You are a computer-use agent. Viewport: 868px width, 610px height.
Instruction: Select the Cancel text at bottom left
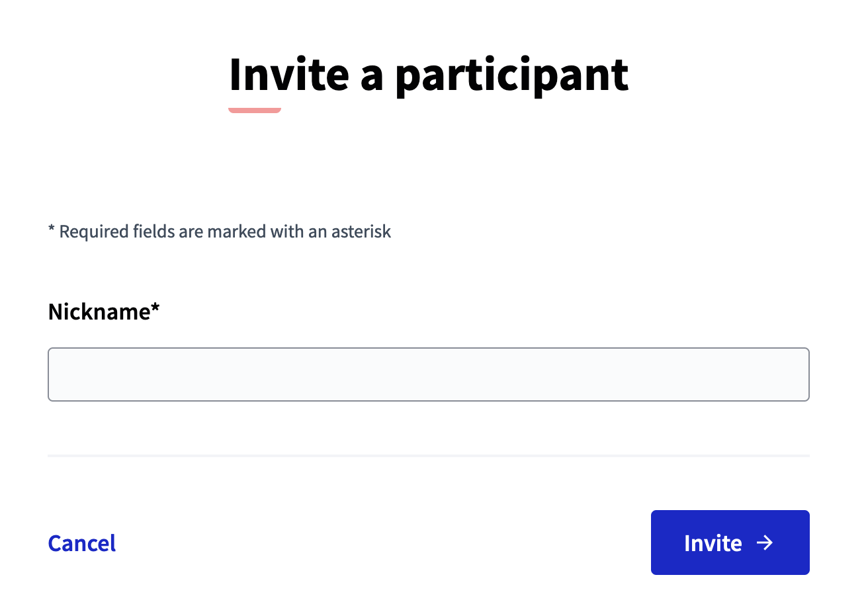pyautogui.click(x=81, y=543)
